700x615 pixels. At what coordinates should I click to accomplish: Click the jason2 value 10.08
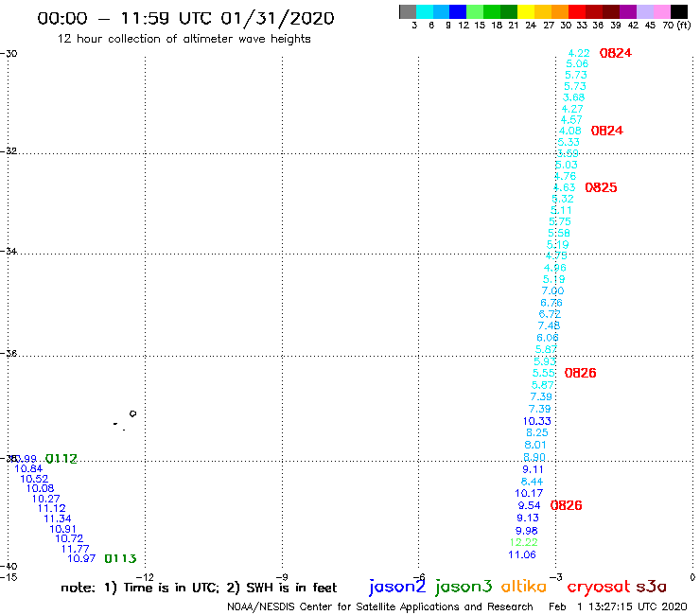coord(40,488)
